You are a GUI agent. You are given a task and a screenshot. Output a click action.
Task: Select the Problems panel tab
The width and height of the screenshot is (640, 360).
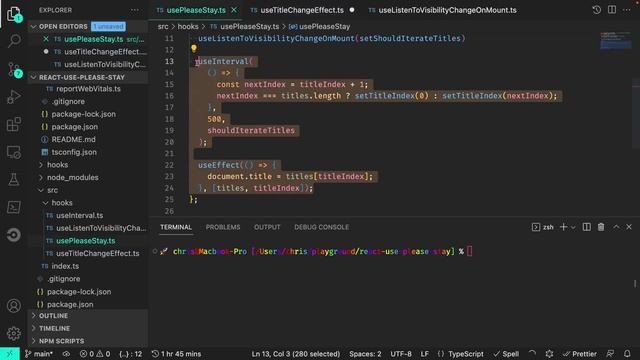pos(223,227)
